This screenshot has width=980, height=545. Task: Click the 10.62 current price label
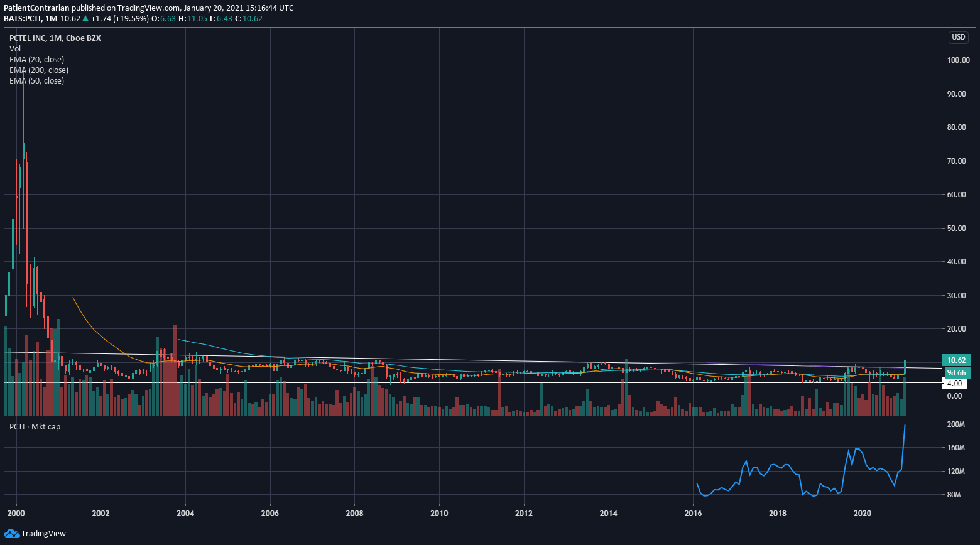957,360
